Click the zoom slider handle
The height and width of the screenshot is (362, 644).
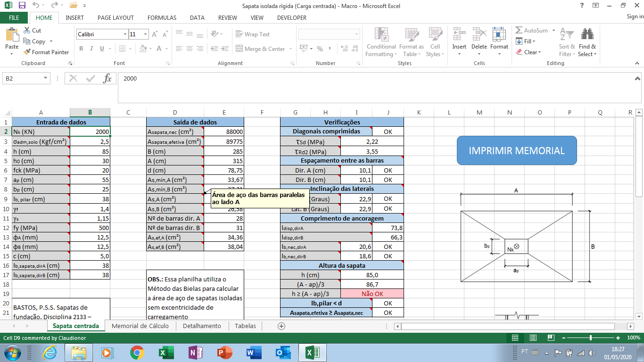coord(591,338)
